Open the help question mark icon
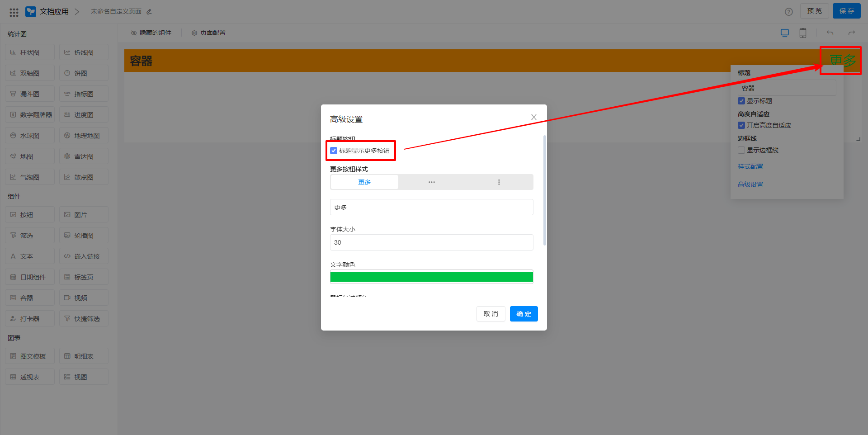The image size is (868, 435). point(788,12)
